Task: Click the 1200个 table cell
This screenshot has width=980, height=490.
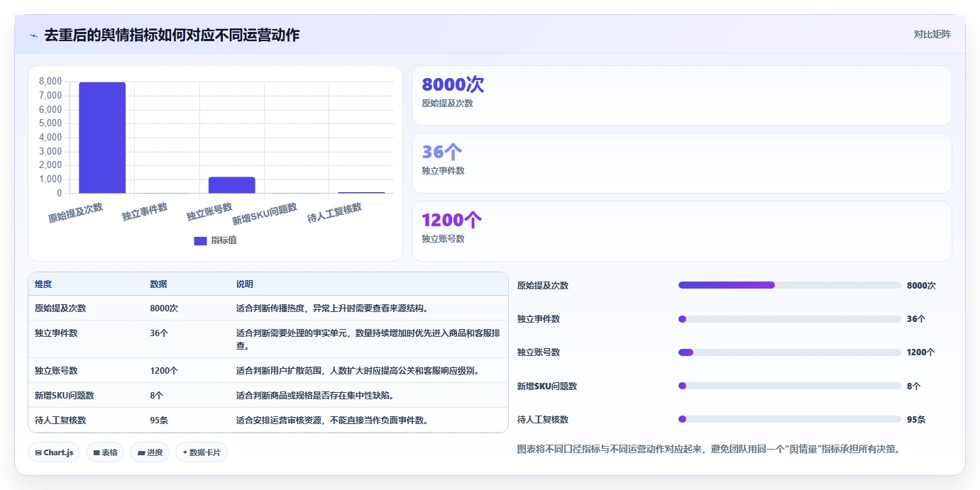Action: click(x=164, y=371)
